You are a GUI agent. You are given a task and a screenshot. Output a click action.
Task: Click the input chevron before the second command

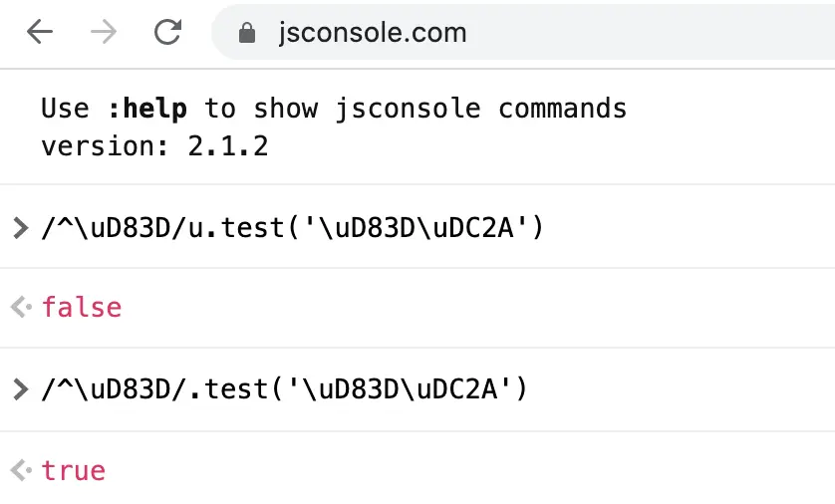[20, 389]
